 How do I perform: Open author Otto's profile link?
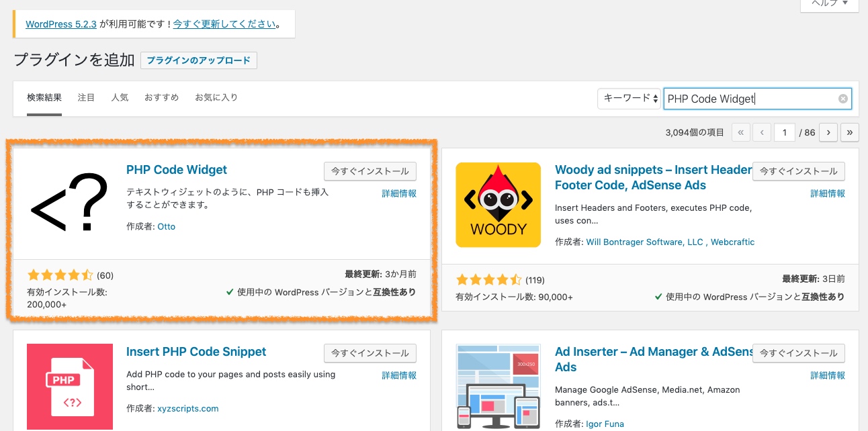pos(166,227)
